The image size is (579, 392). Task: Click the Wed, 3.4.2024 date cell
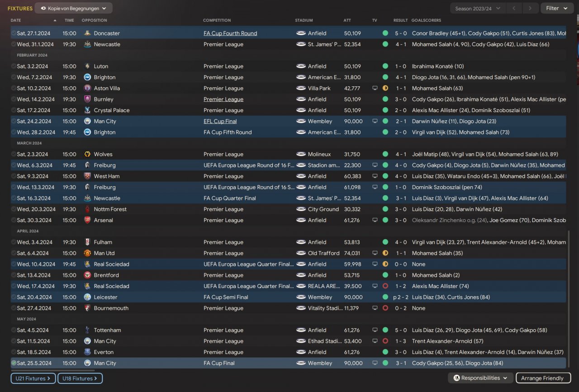(x=35, y=242)
